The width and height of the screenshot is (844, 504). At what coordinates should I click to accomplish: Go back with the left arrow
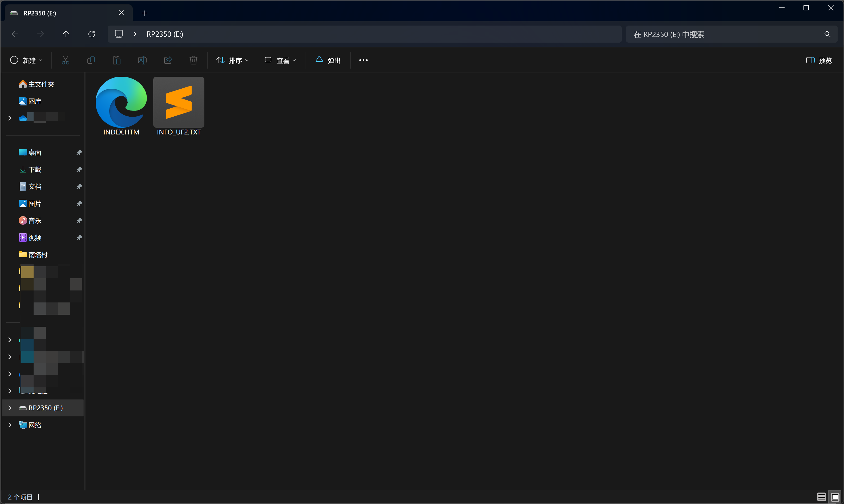coord(15,34)
